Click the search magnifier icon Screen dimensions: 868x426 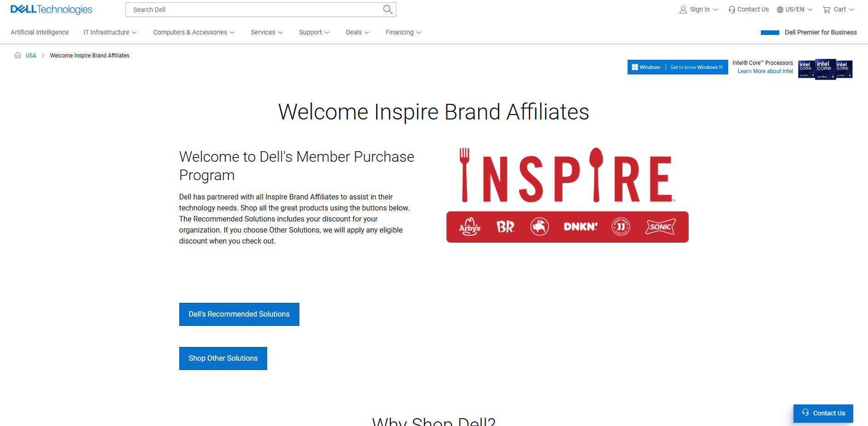(388, 10)
